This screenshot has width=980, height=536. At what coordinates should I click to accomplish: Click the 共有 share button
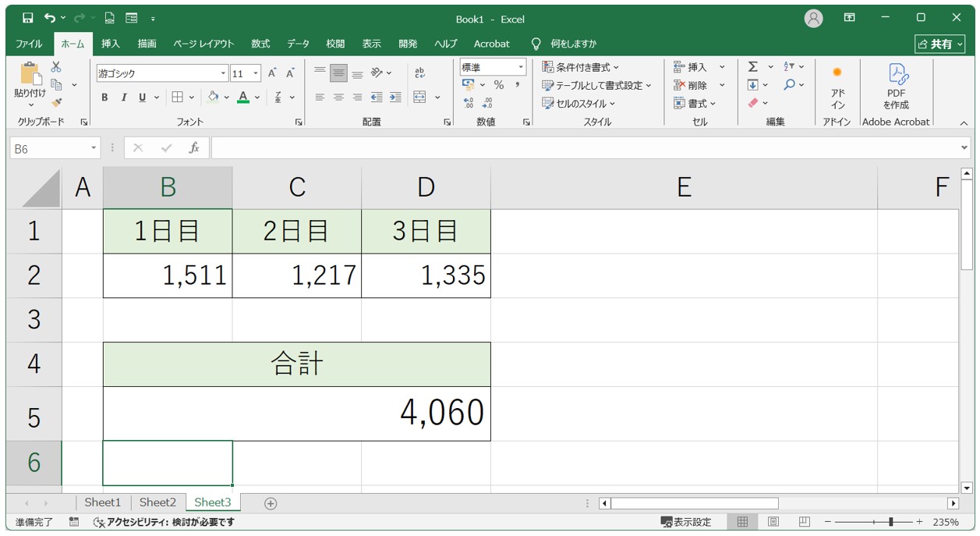pyautogui.click(x=939, y=44)
